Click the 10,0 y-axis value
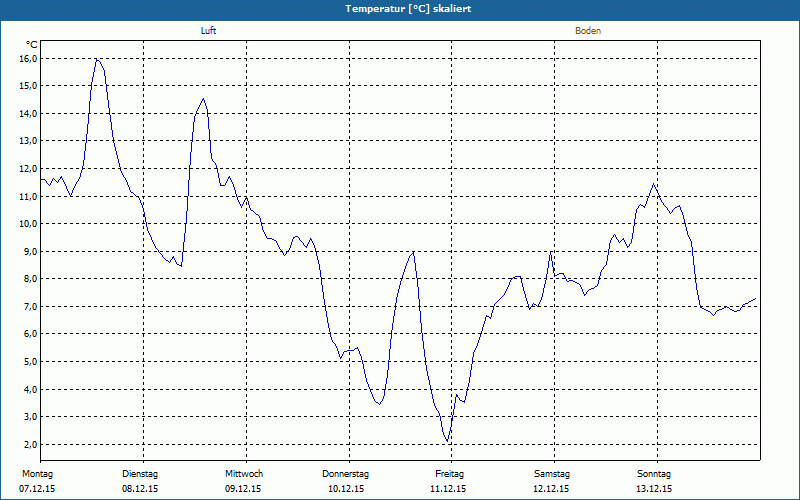The image size is (800, 500). pos(29,223)
